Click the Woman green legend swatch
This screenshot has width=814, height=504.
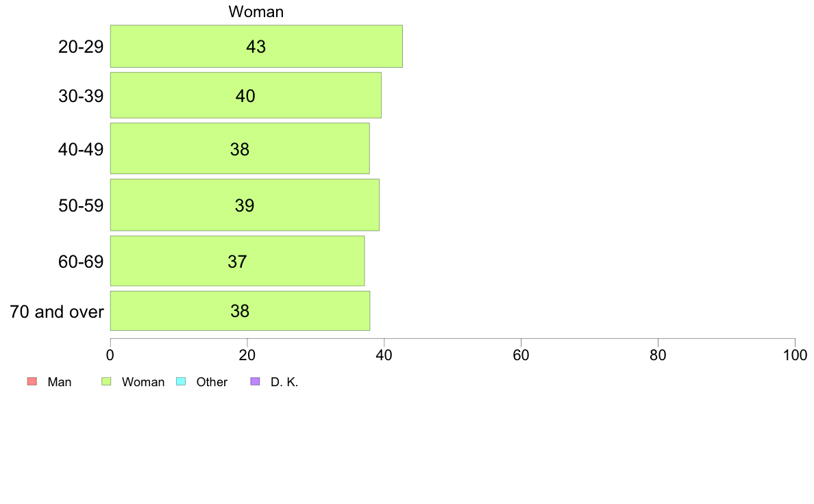pos(106,381)
